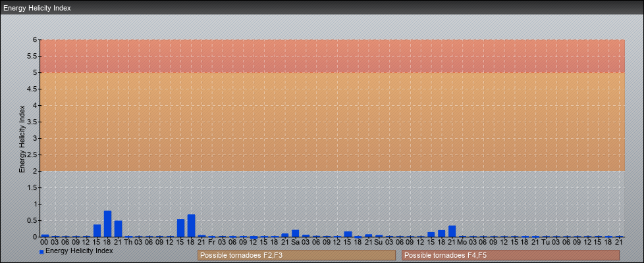This screenshot has height=263, width=644.
Task: Click the Fr day label on x-axis
Action: pyautogui.click(x=212, y=242)
